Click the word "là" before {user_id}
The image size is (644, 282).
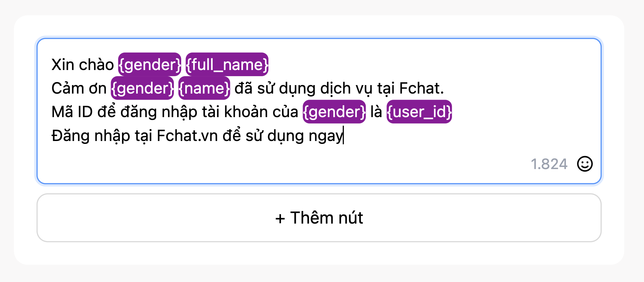coord(376,112)
